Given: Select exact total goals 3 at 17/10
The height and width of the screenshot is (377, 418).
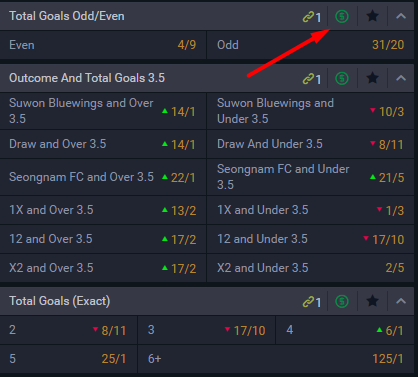Looking at the screenshot, I should click(x=206, y=330).
